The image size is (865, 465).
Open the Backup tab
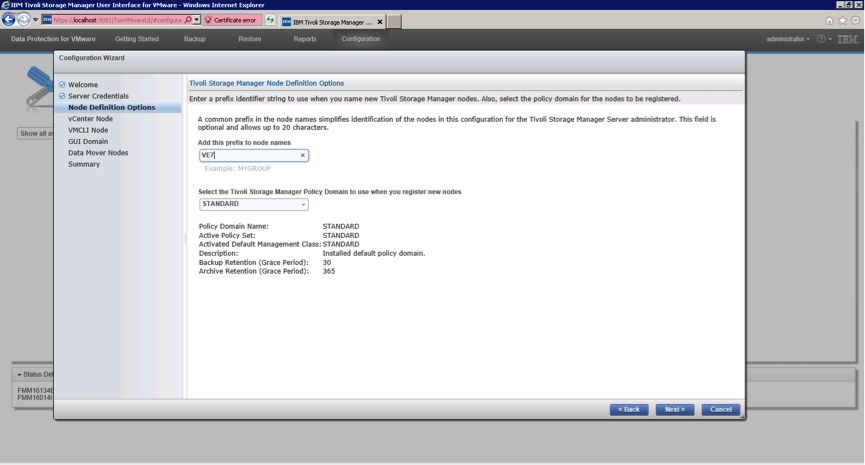[x=195, y=39]
